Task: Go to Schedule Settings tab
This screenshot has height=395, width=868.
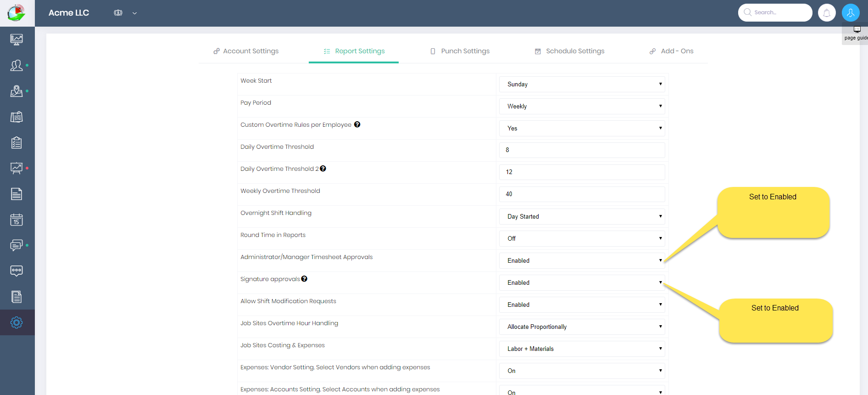Action: [570, 51]
